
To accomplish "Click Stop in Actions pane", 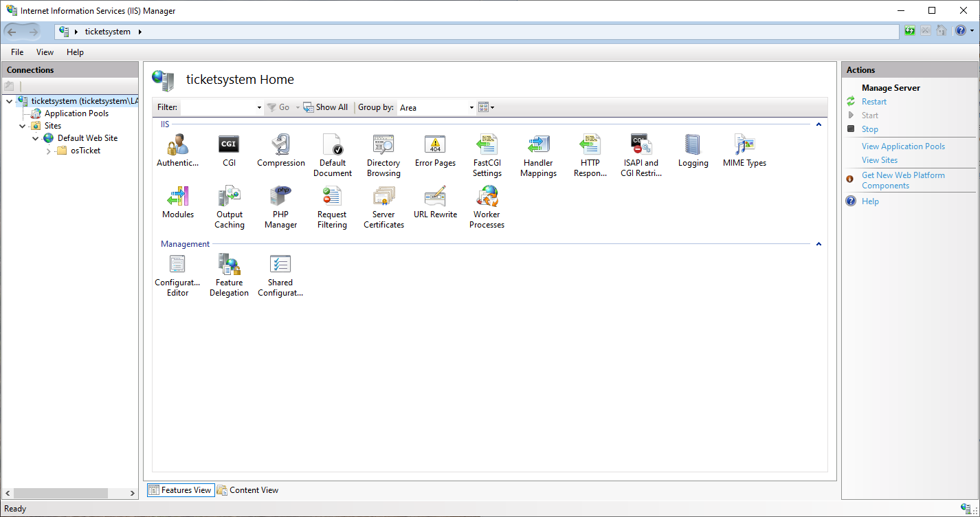I will point(870,129).
